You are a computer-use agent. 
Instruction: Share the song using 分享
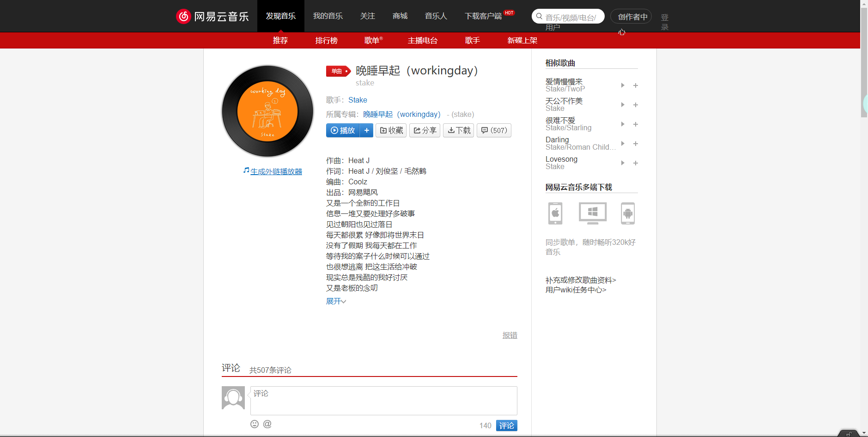click(x=425, y=130)
